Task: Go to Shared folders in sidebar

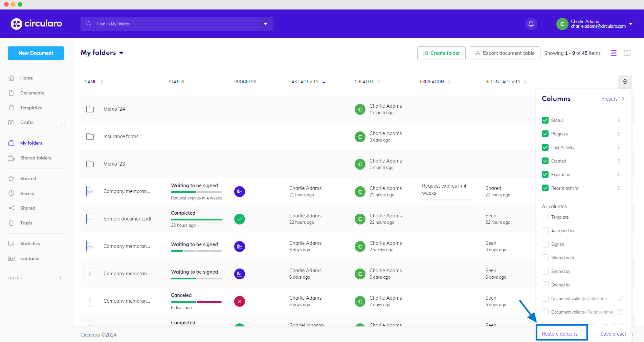Action: click(x=36, y=158)
